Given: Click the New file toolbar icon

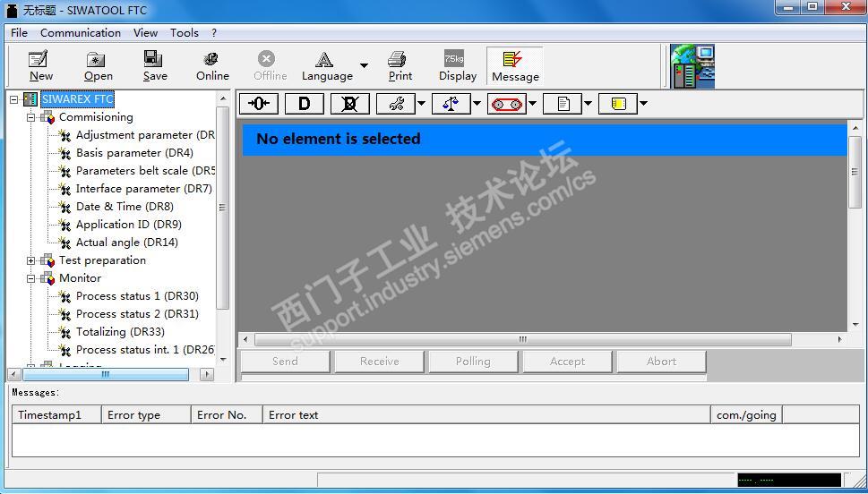Looking at the screenshot, I should point(41,66).
